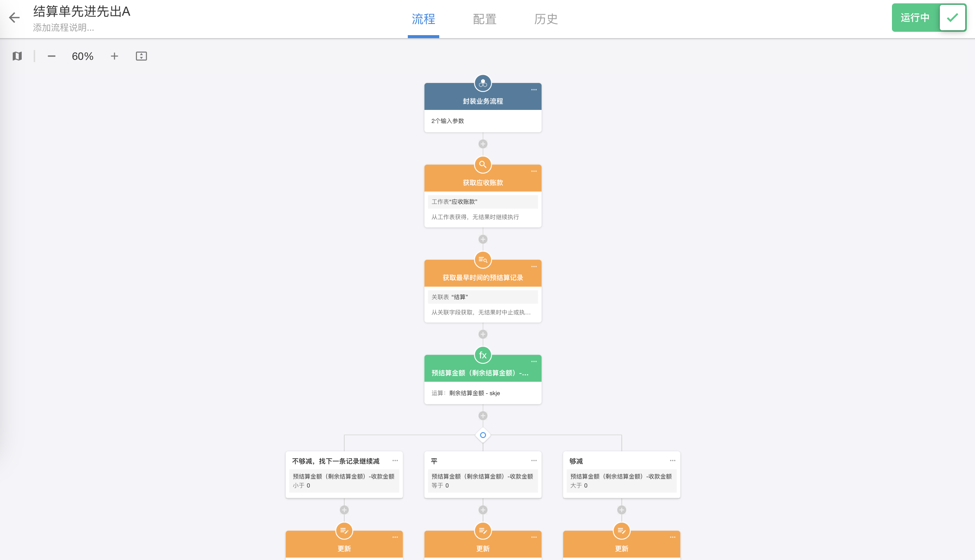Click the branch diamond node icon

pyautogui.click(x=483, y=435)
